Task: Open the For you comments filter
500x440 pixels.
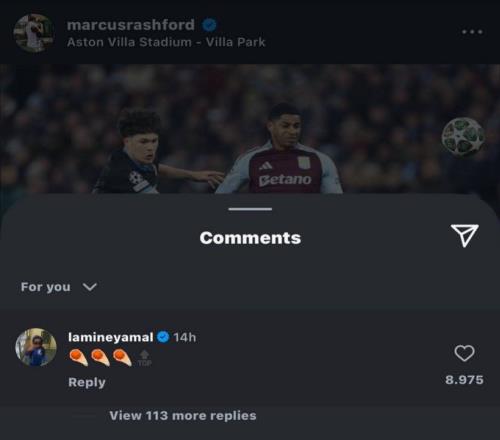Action: point(46,287)
